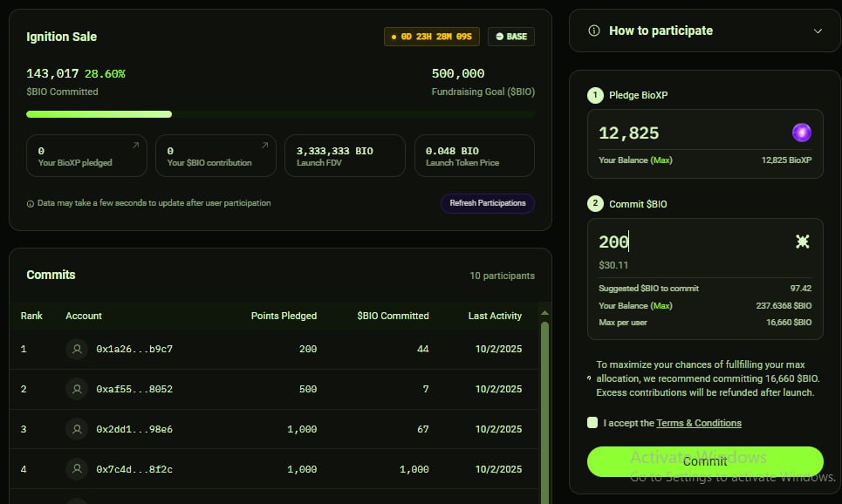Click the commits list scrollbar up arrow

544,313
